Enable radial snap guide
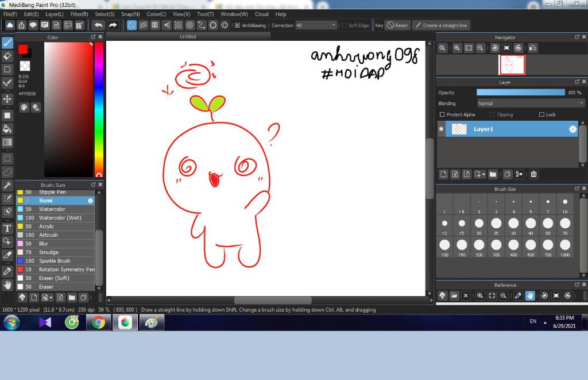 (x=178, y=25)
